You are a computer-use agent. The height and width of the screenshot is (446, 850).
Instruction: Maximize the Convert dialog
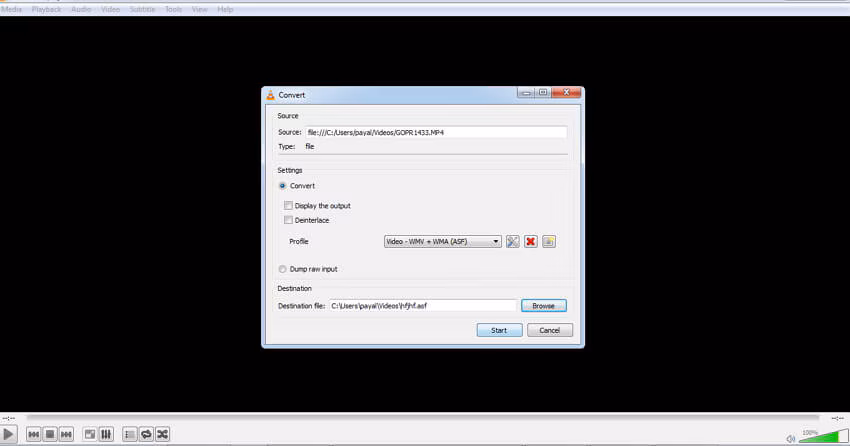[x=543, y=93]
